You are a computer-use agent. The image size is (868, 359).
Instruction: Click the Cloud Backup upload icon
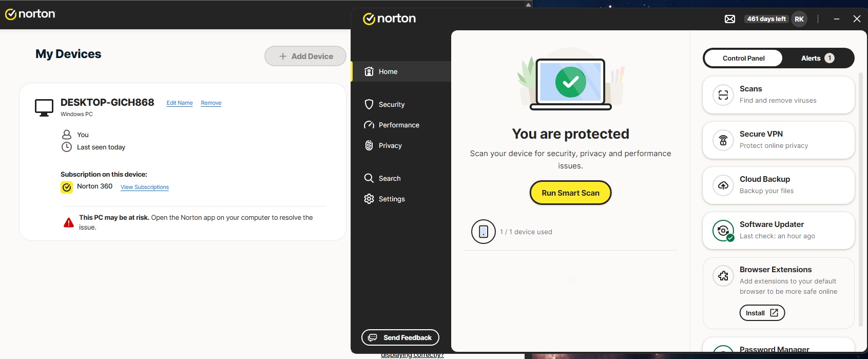723,185
